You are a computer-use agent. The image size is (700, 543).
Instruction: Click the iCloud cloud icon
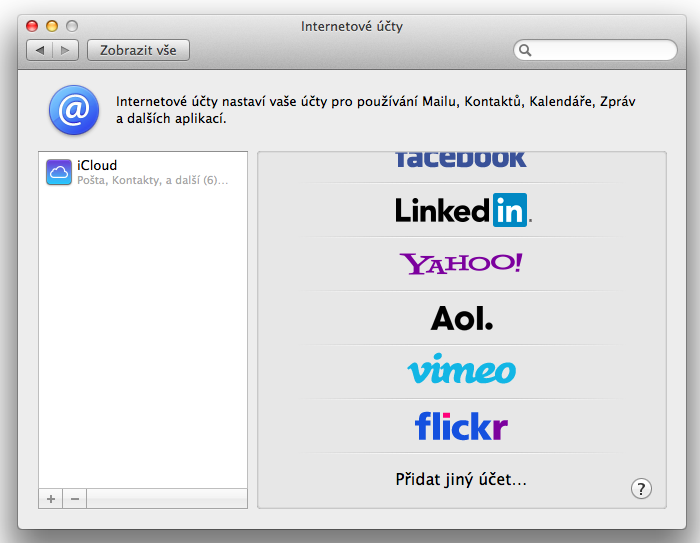pyautogui.click(x=59, y=172)
